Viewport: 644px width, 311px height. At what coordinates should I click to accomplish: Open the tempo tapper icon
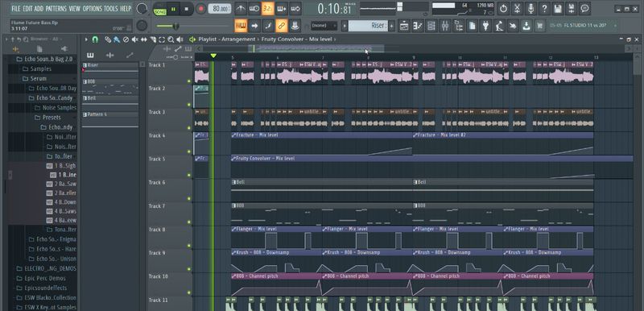coord(499,26)
